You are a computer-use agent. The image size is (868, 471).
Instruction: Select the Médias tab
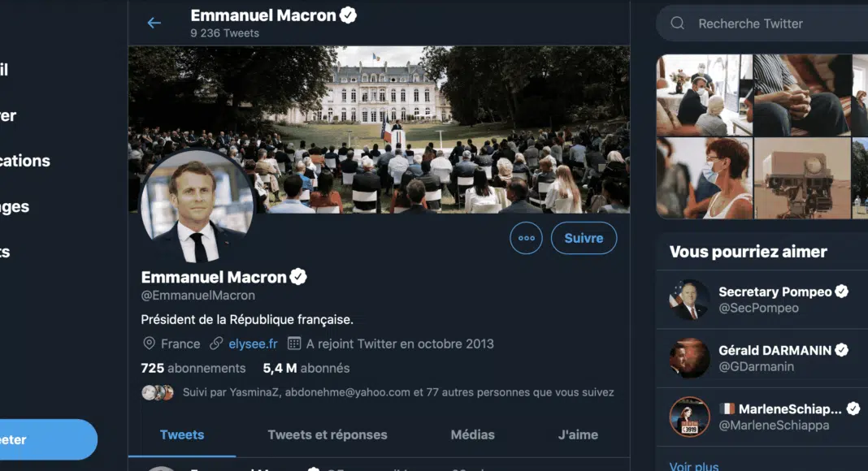pyautogui.click(x=472, y=434)
